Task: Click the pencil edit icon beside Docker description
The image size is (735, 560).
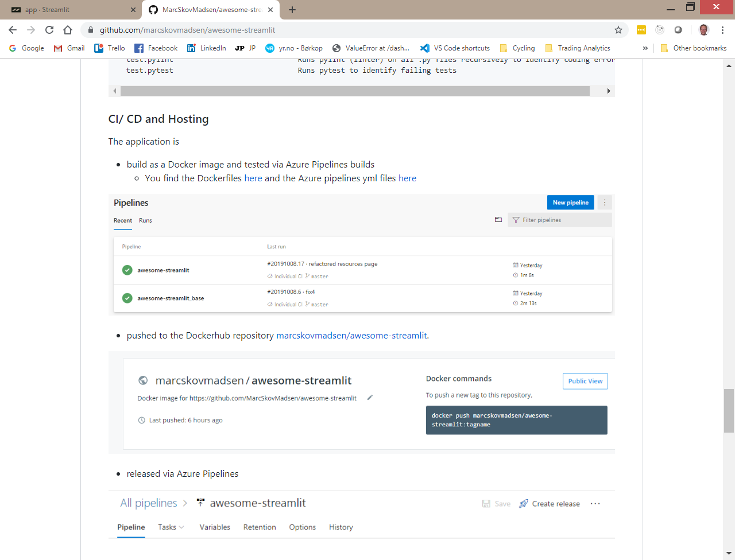Action: click(370, 397)
